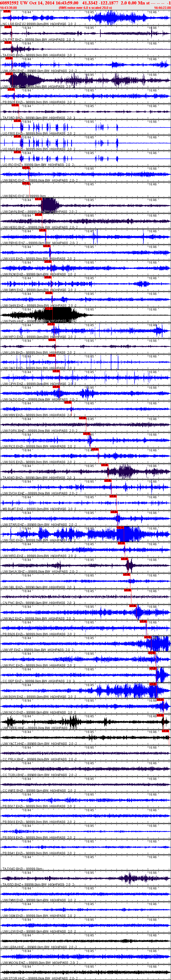Select the UW LCW EHZ station label

pyautogui.click(x=40, y=931)
